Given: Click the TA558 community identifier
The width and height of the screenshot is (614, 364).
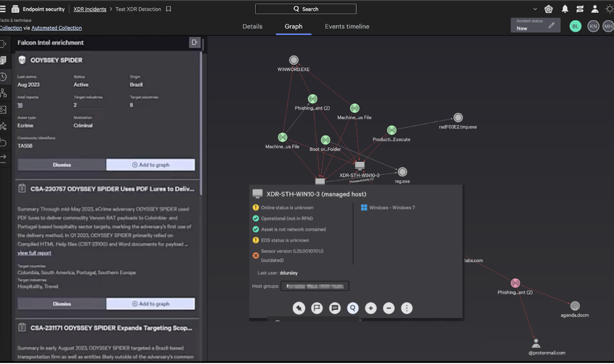Looking at the screenshot, I should click(25, 146).
